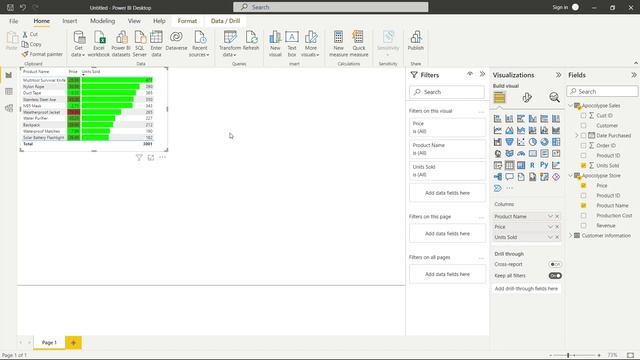Image resolution: width=640 pixels, height=360 pixels.
Task: Expand the Date Purchased hierarchy
Action: pyautogui.click(x=577, y=136)
